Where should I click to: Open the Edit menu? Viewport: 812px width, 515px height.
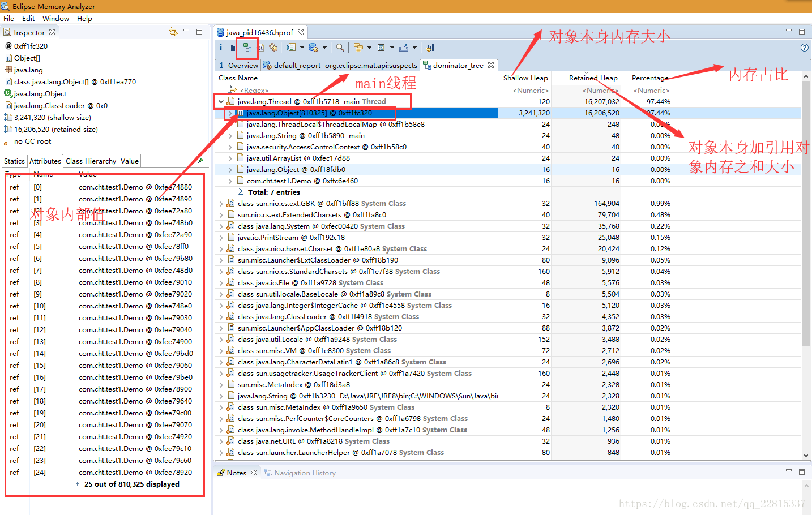(28, 19)
